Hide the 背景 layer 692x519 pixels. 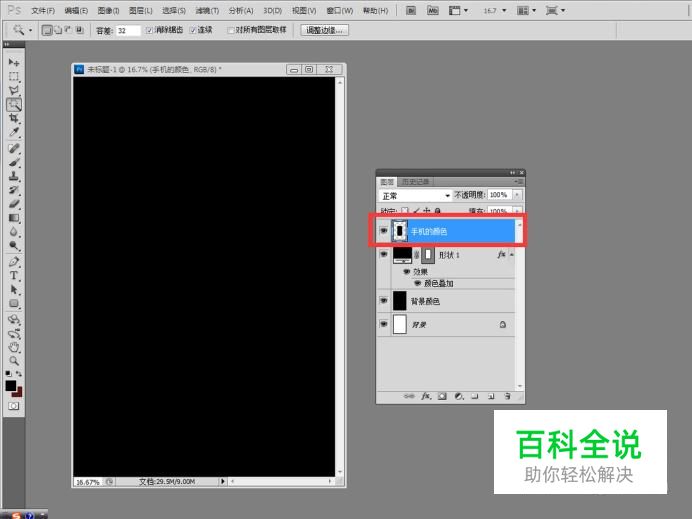pos(384,324)
